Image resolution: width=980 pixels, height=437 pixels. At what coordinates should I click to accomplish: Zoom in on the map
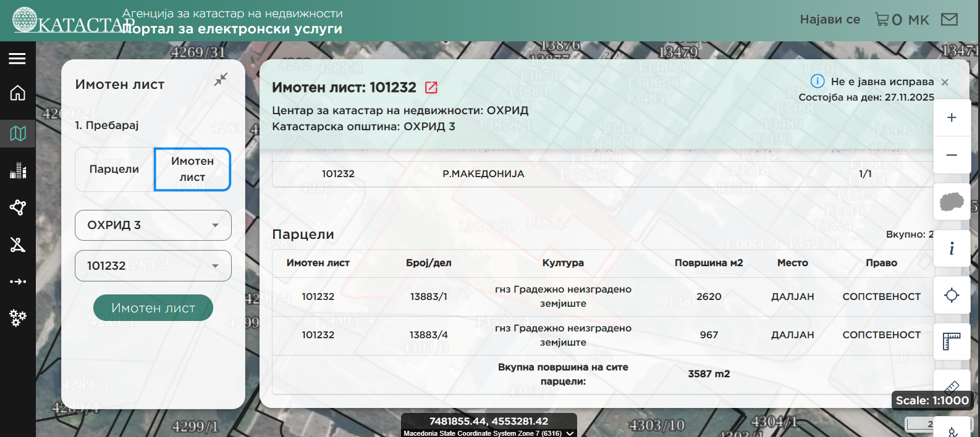952,118
